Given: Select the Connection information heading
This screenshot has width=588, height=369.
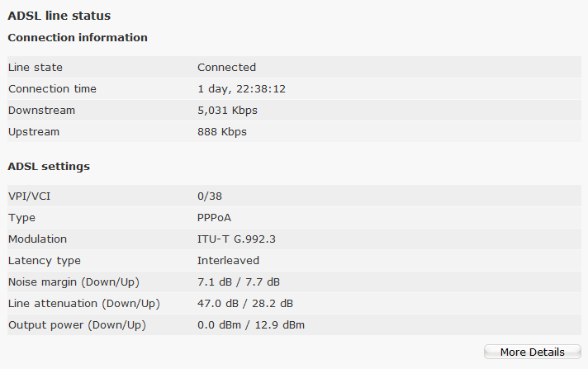Looking at the screenshot, I should tap(78, 37).
